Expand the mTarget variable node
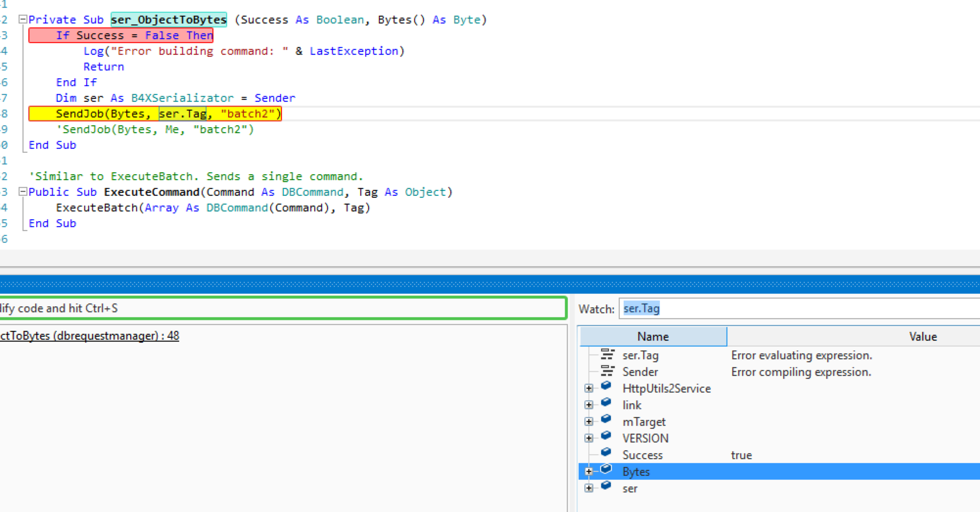This screenshot has width=980, height=512. pos(589,421)
